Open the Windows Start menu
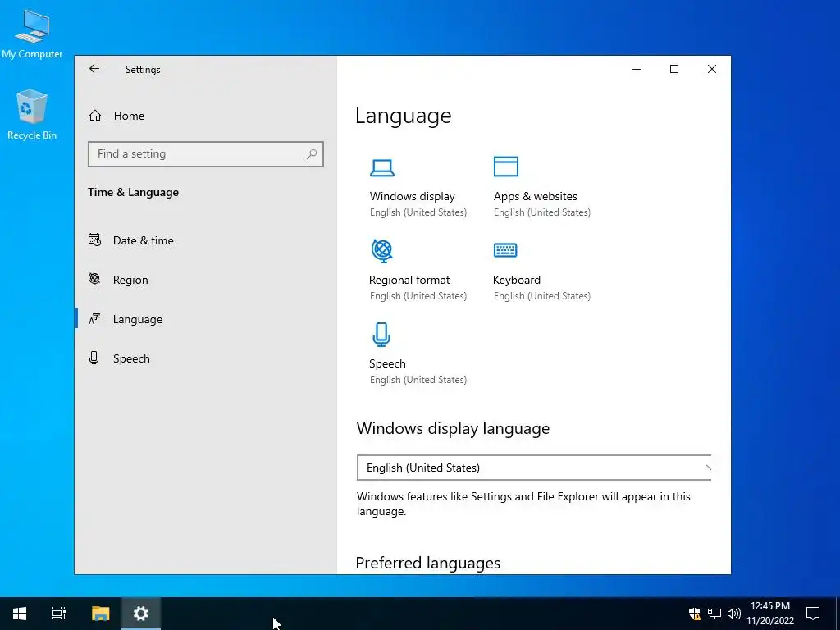Screen dimensions: 840x630 point(20,614)
